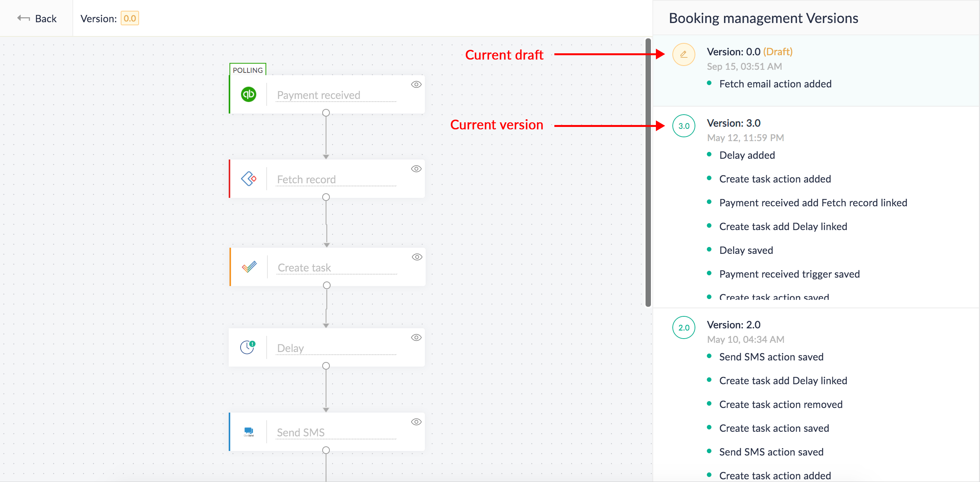Image resolution: width=980 pixels, height=482 pixels.
Task: Select the 2.0 version circle badge
Action: pos(683,327)
